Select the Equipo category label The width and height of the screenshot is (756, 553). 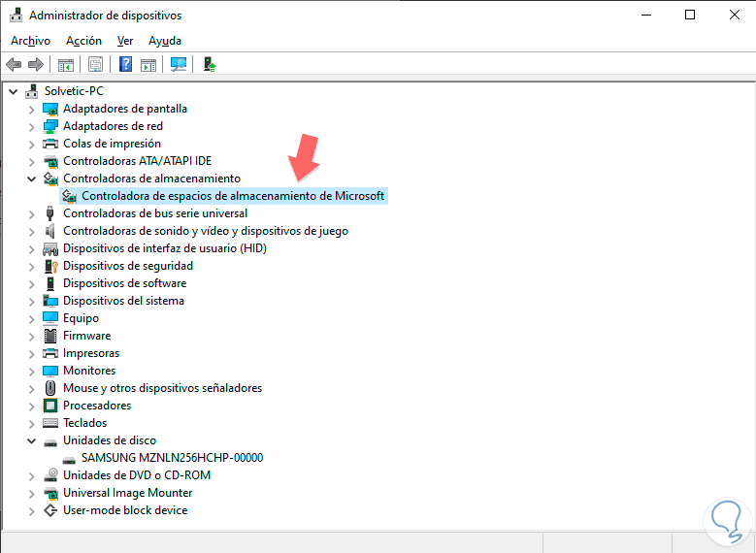81,318
